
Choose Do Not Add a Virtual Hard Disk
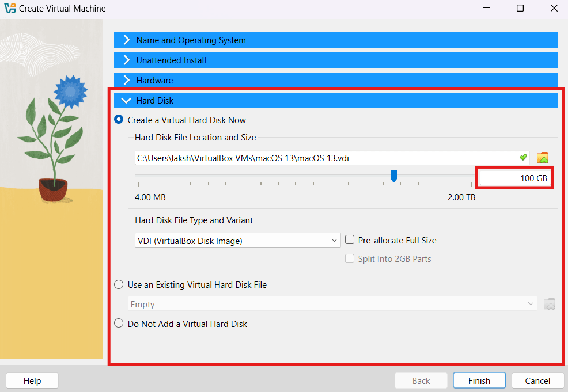point(119,324)
